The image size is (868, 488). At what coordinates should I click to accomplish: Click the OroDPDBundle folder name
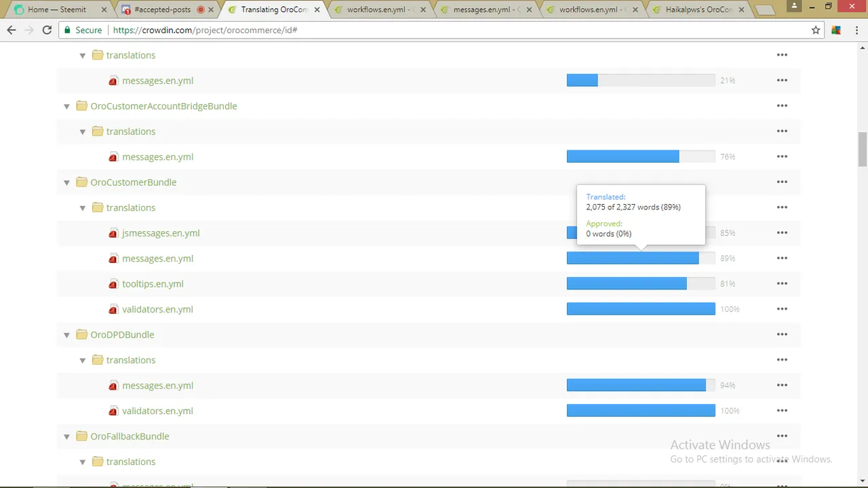(122, 334)
